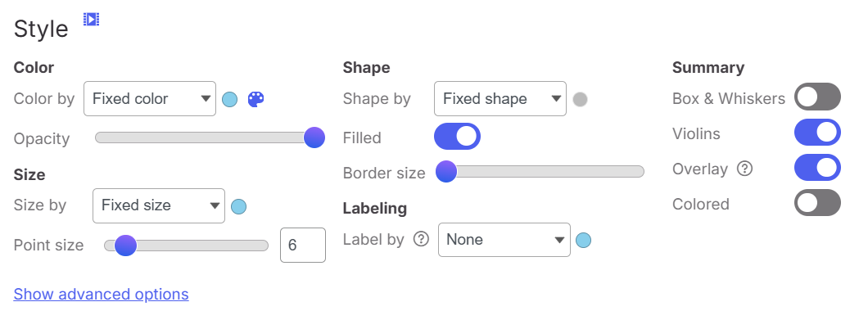The image size is (868, 311).
Task: Open the Label by help question mark
Action: coord(422,239)
